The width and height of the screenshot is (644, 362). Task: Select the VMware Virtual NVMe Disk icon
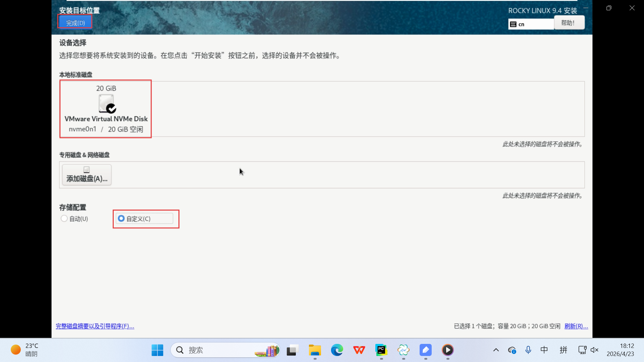coord(107,104)
